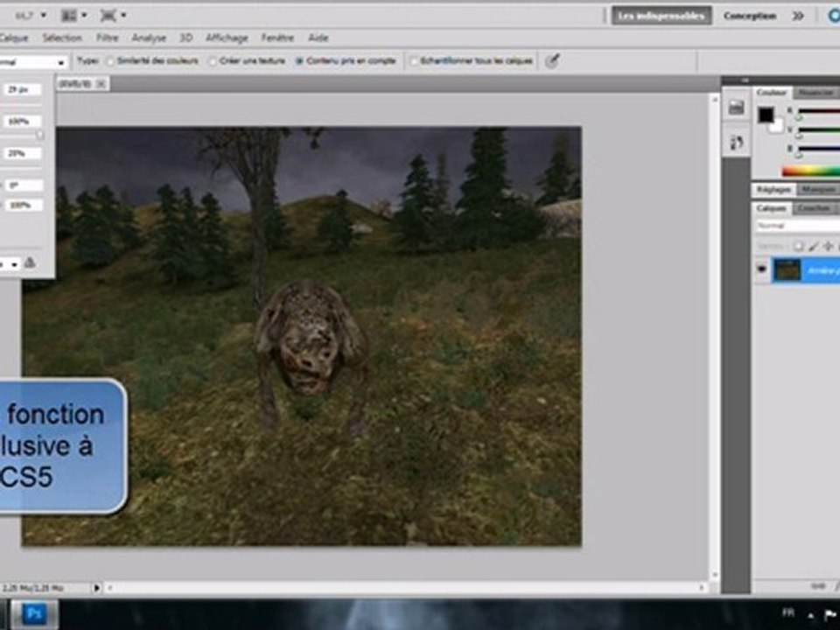Show hidden tray icons arrow
Screen dimensions: 840x630
tap(811, 615)
